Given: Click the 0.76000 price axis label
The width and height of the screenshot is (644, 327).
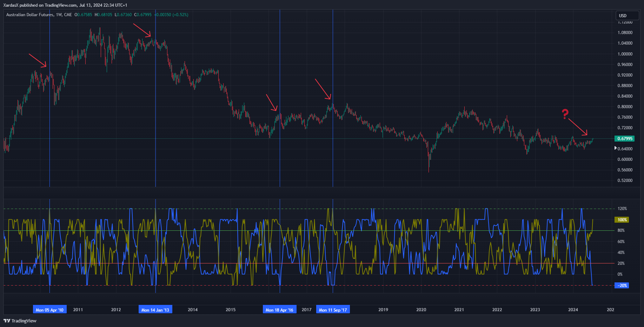Looking at the screenshot, I should [x=625, y=117].
